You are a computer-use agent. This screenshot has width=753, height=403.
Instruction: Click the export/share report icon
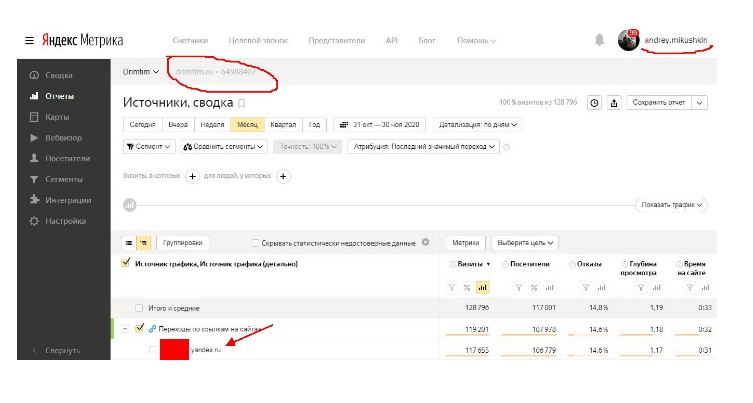pyautogui.click(x=614, y=103)
